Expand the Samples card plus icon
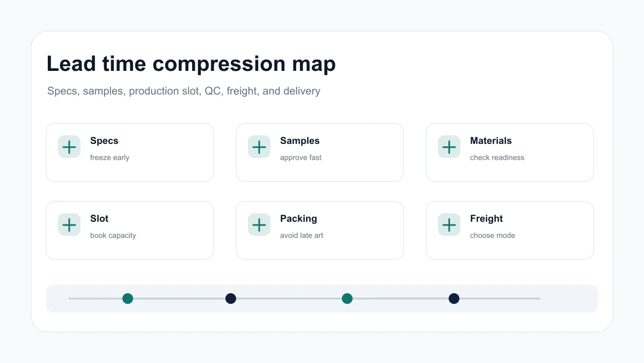The height and width of the screenshot is (363, 644). pyautogui.click(x=259, y=147)
